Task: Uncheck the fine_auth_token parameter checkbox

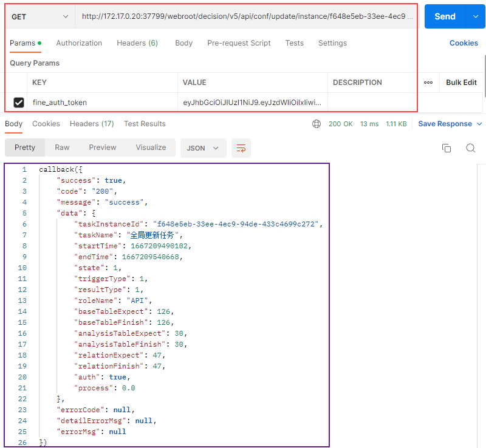Action: tap(19, 103)
